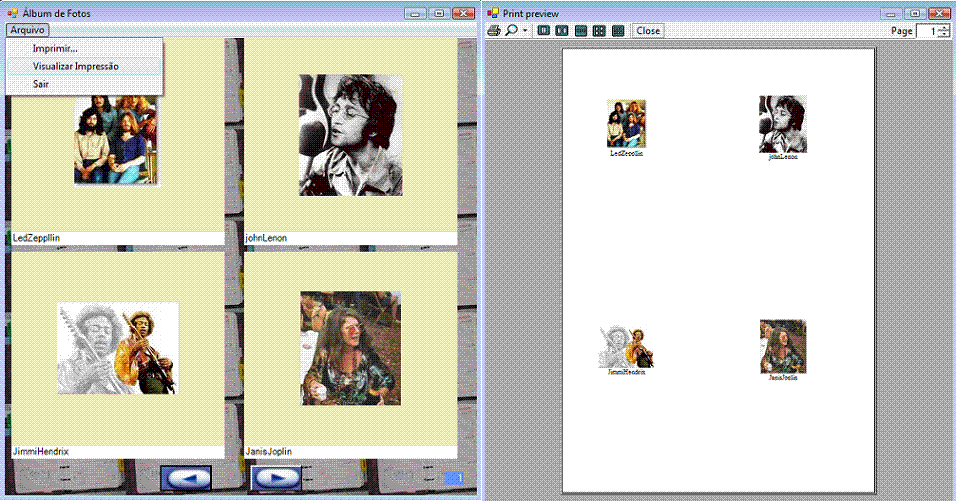The image size is (956, 501).
Task: Click the page indicator number in album
Action: tap(454, 478)
